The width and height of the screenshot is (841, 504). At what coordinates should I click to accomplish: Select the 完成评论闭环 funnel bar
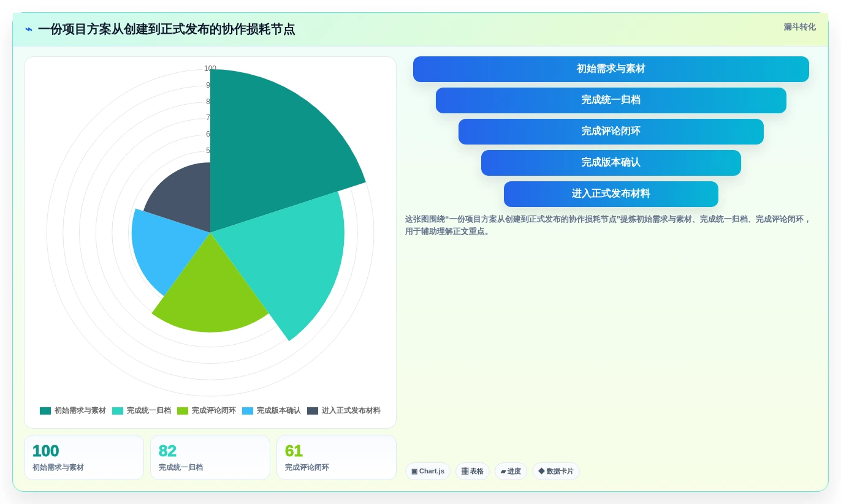point(611,132)
